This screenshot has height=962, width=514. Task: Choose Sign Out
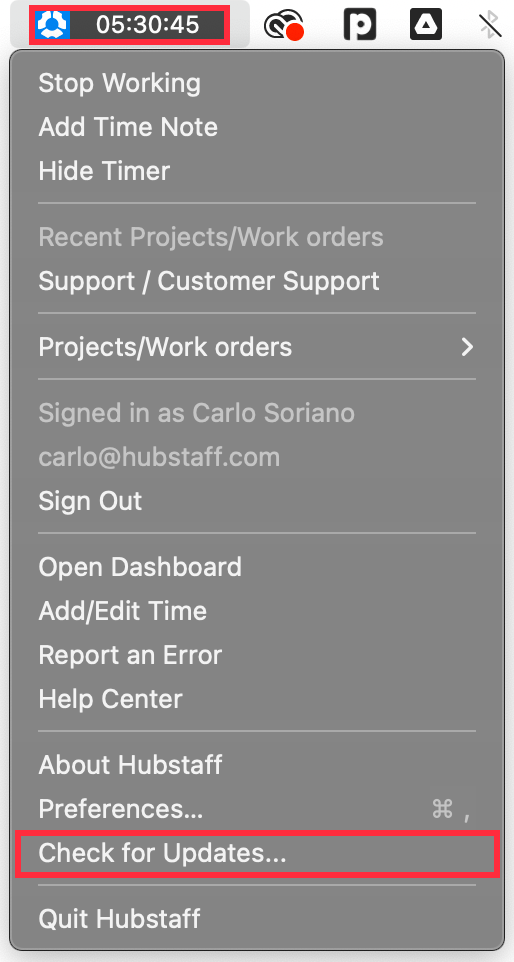257,501
